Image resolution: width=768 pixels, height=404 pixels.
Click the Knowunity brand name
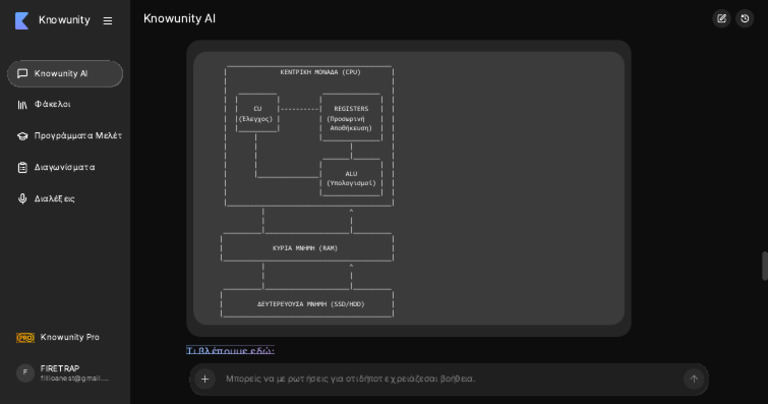tap(64, 20)
